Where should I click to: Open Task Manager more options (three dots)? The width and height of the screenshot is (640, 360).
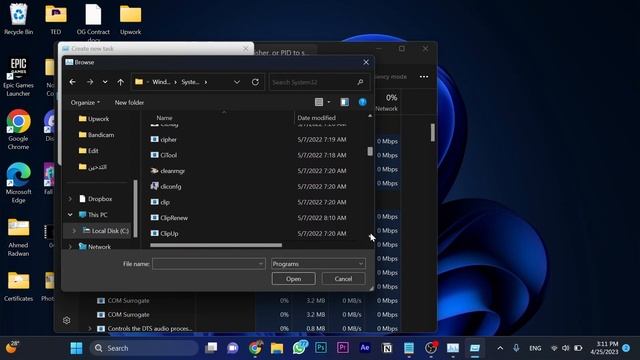(424, 77)
